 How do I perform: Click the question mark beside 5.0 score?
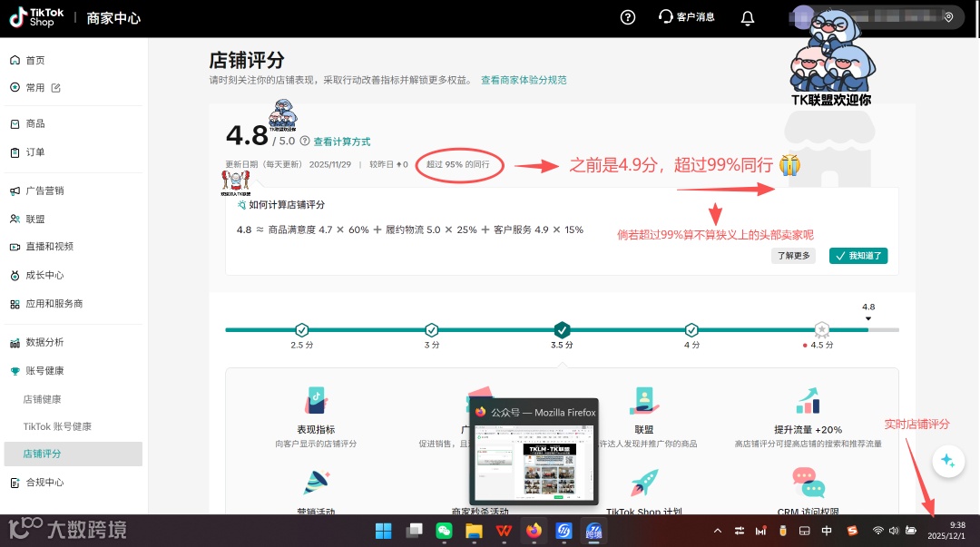(x=304, y=141)
